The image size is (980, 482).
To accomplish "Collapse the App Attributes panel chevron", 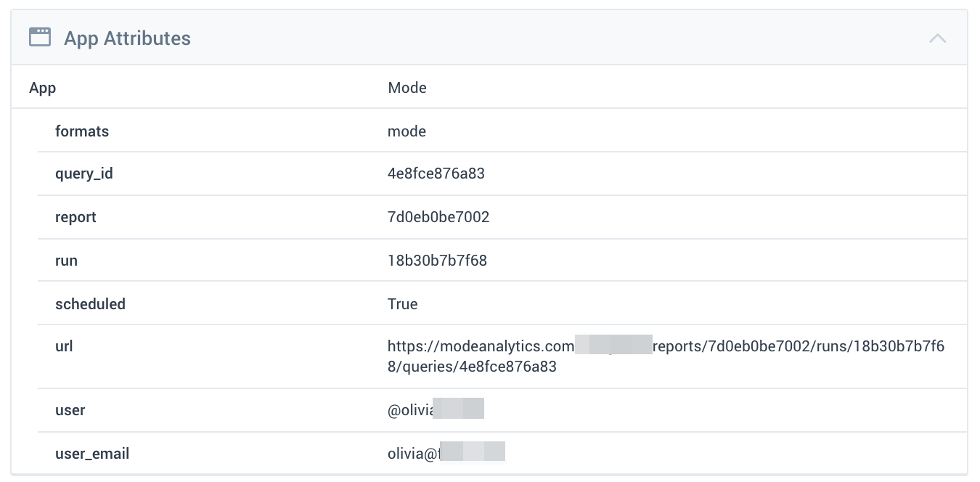I will point(937,38).
